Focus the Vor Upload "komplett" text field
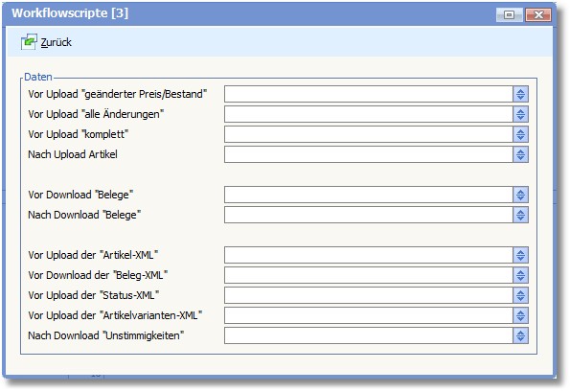Viewport: 570px width, 392px height. pyautogui.click(x=369, y=134)
